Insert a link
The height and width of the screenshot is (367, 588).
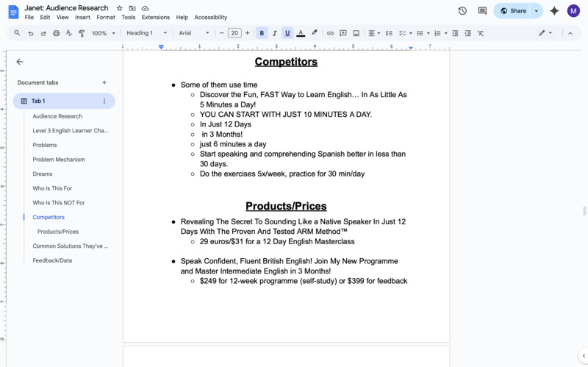pyautogui.click(x=330, y=33)
